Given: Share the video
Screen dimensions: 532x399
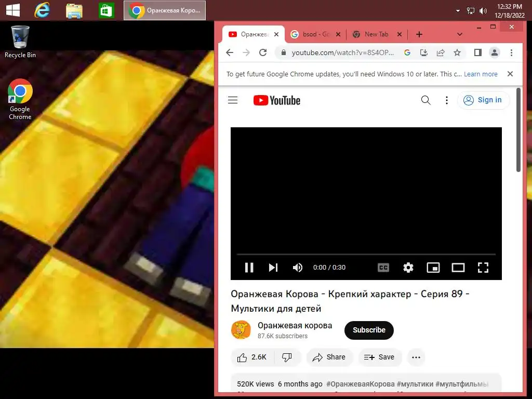Looking at the screenshot, I should pyautogui.click(x=329, y=357).
